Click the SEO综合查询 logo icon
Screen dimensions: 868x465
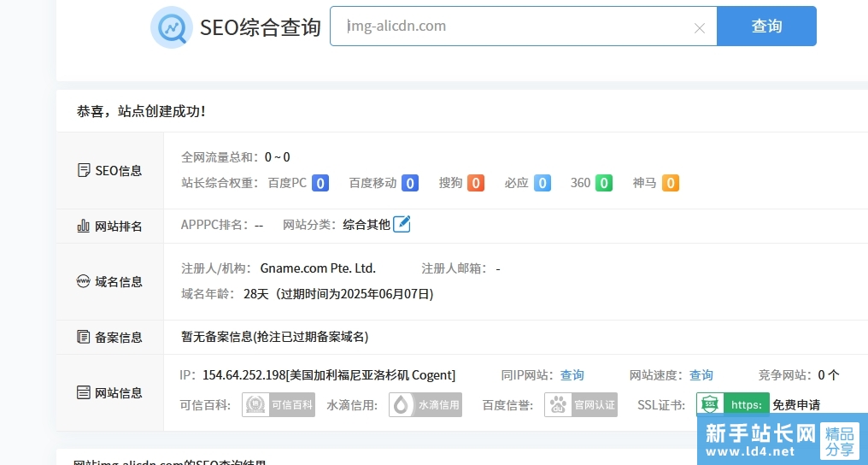point(172,27)
